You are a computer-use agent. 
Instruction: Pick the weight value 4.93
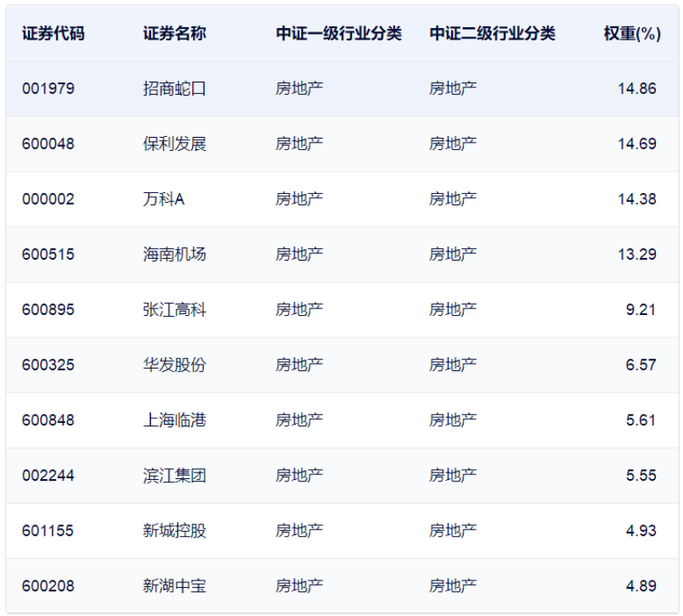click(x=641, y=531)
